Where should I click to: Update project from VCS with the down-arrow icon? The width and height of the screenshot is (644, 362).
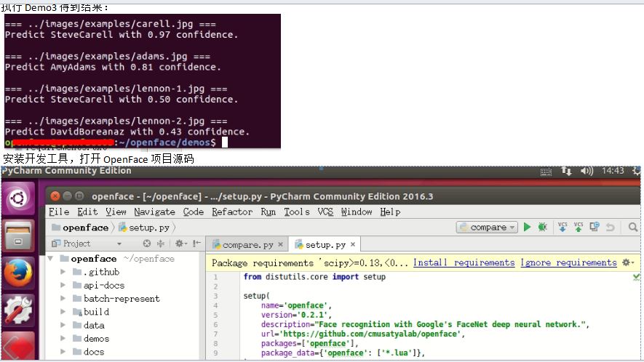click(x=562, y=227)
